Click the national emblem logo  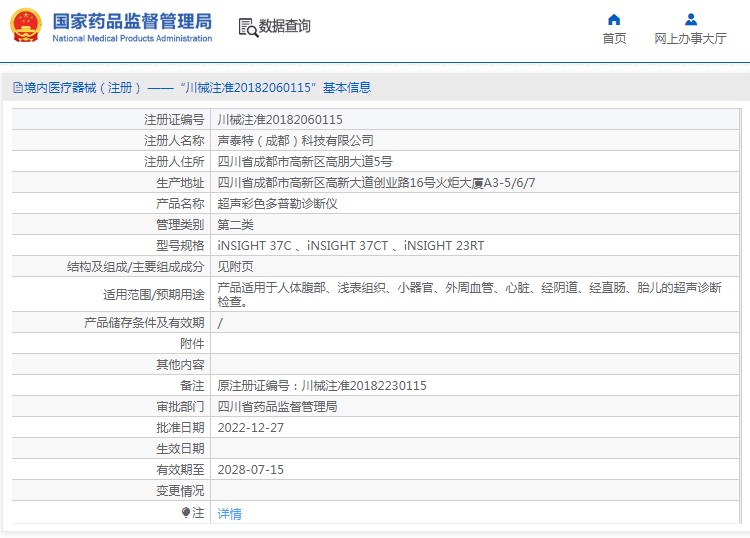click(x=26, y=25)
